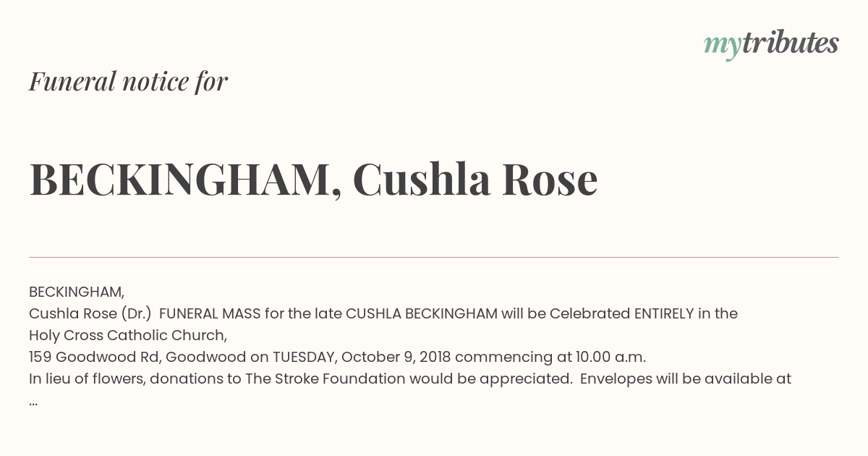Click "Cushla Rose" in the large heading
The image size is (868, 456).
[x=475, y=180]
